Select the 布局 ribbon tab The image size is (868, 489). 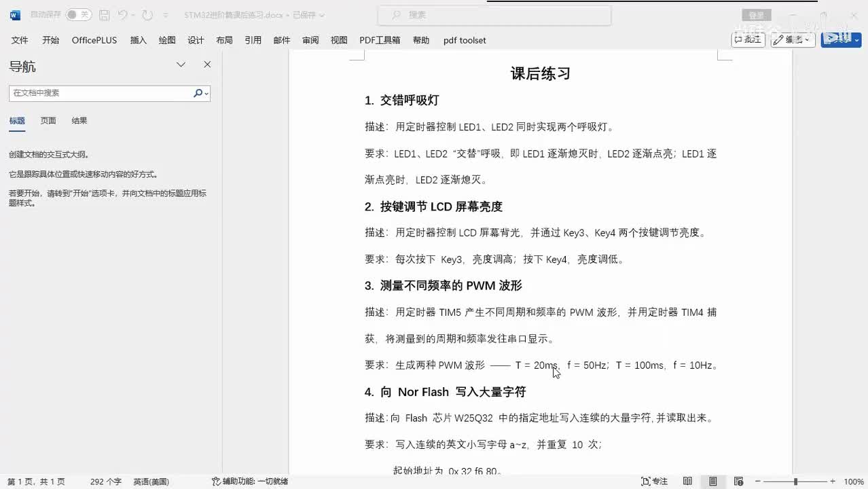(224, 40)
